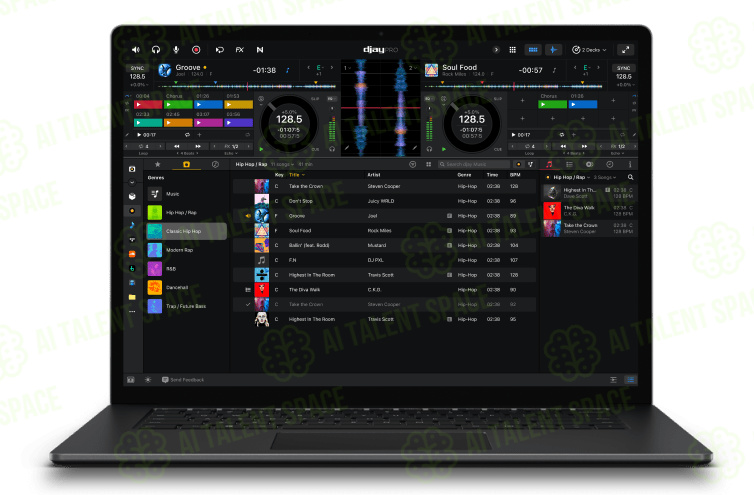This screenshot has height=495, width=754.
Task: Switch to the yellow genres tab
Action: (187, 165)
